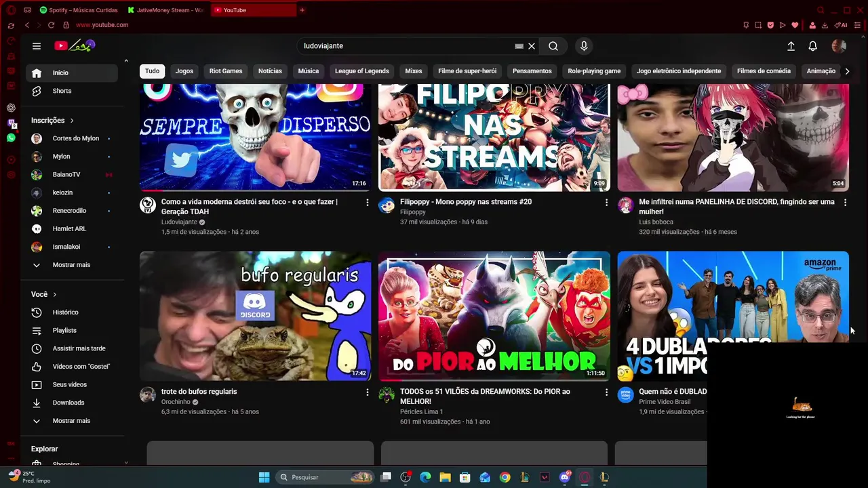868x488 pixels.
Task: Open BaianoTV subscription channel
Action: (72, 175)
